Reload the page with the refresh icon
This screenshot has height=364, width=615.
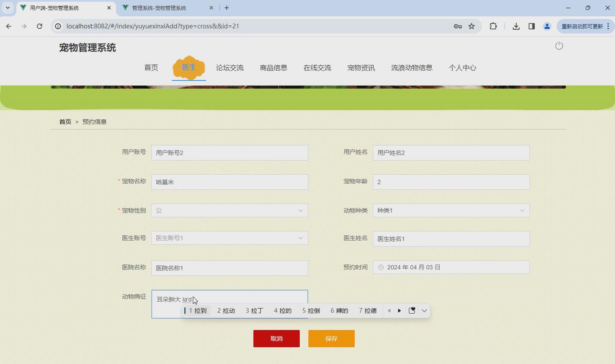point(40,26)
